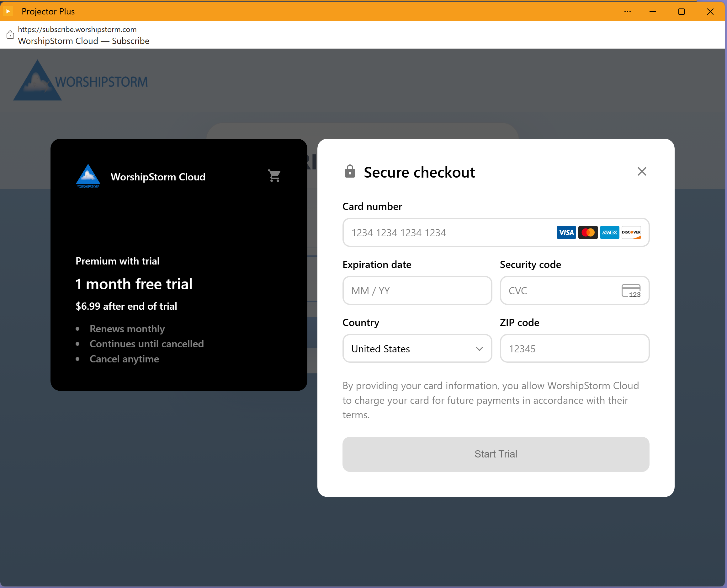Click the 'WorshipStorm Cloud' product name text
Image resolution: width=727 pixels, height=588 pixels.
click(x=158, y=177)
